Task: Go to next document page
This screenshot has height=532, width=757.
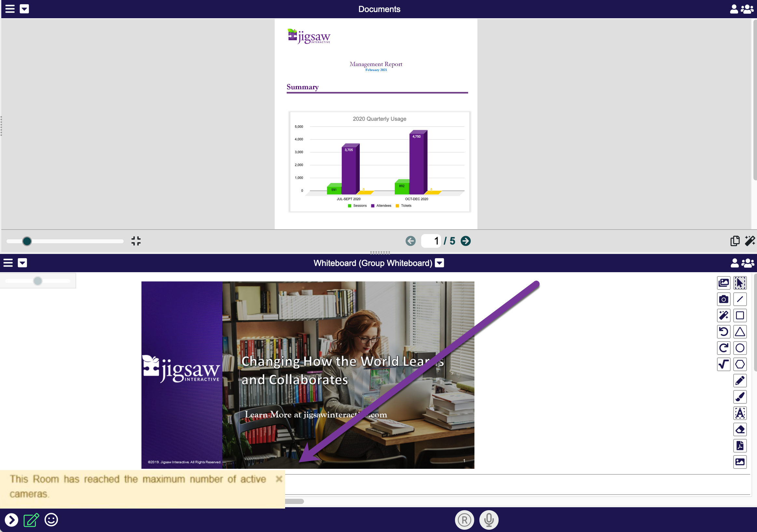Action: pyautogui.click(x=465, y=241)
